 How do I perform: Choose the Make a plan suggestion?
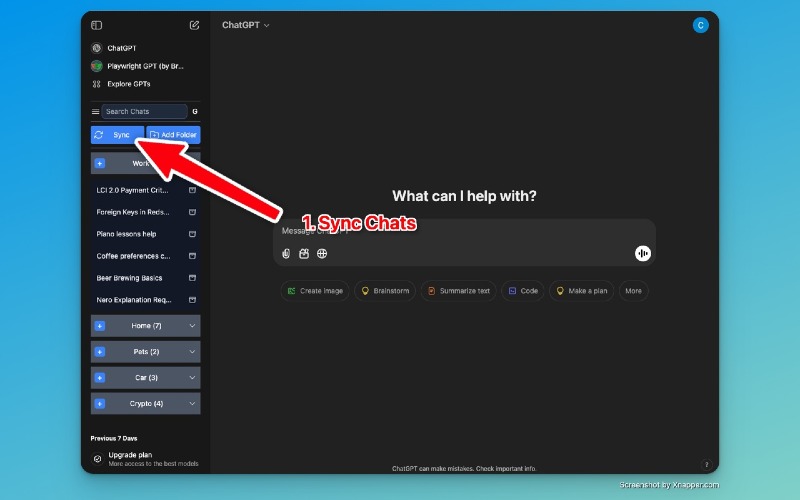tap(581, 291)
